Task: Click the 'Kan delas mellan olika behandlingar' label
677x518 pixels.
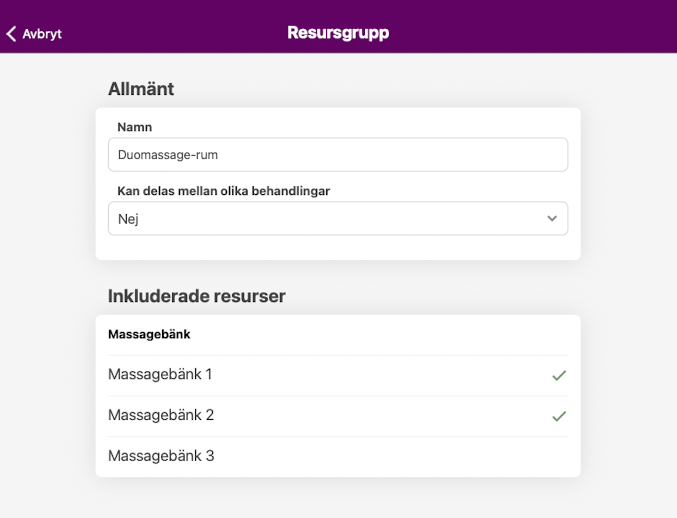Action: (x=223, y=191)
